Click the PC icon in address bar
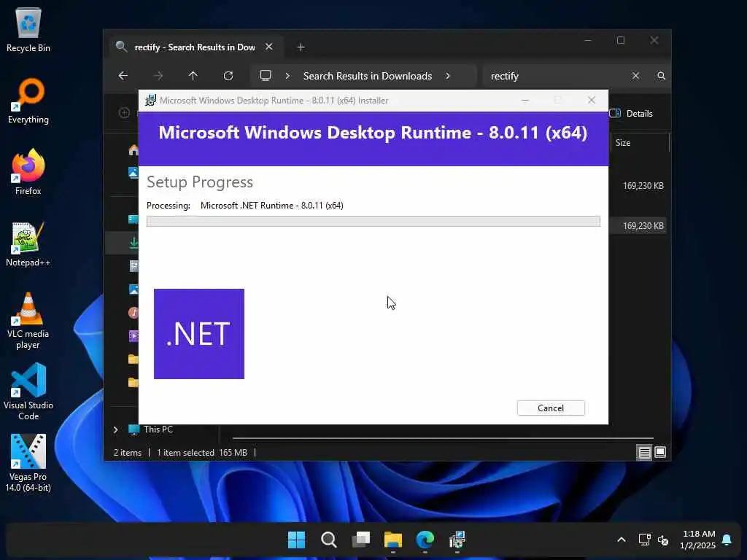Viewport: 747px width, 560px height. 266,76
